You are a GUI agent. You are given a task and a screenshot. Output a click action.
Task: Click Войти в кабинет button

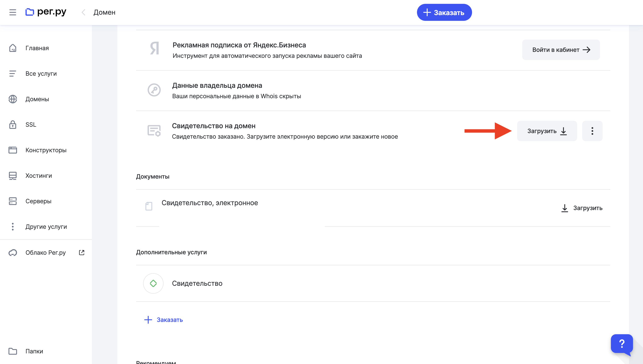(x=561, y=50)
